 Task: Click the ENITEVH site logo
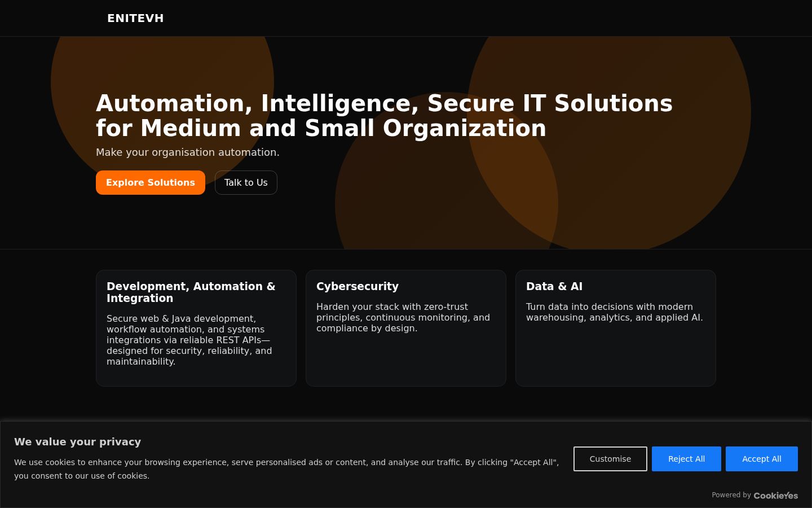[x=135, y=18]
